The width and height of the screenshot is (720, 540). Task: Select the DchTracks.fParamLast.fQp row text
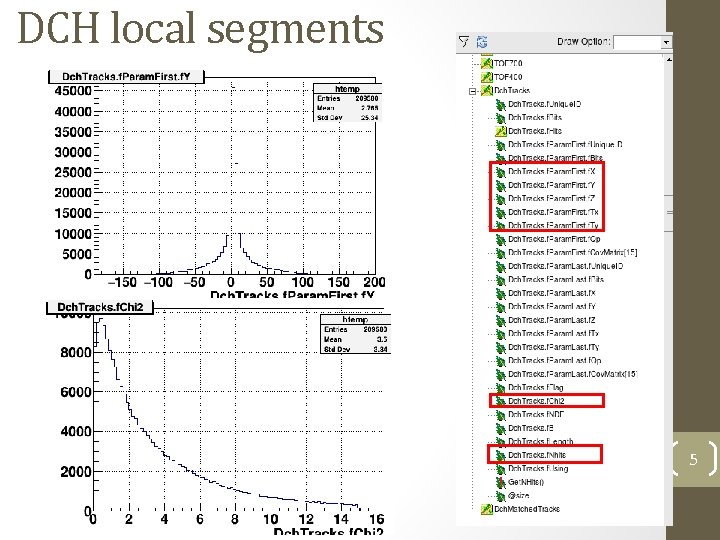click(x=555, y=361)
